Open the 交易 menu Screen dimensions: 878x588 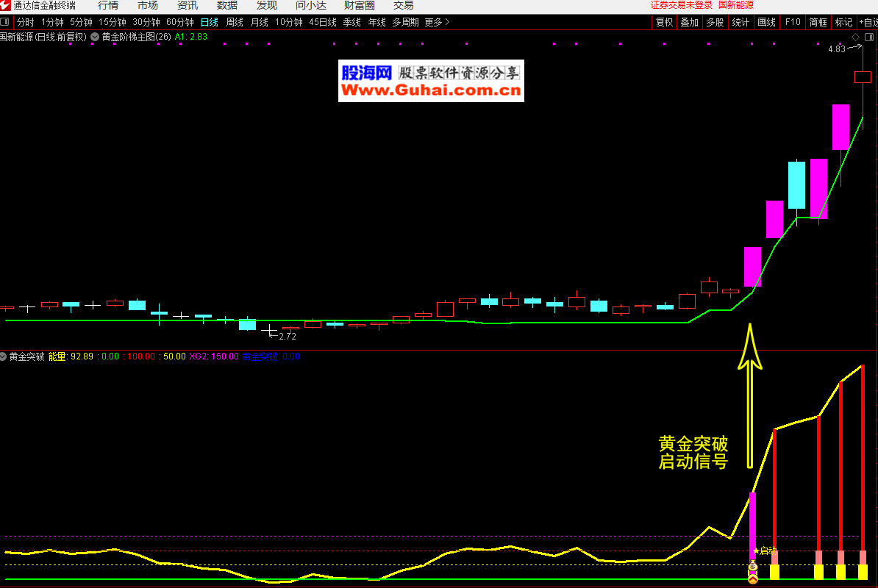coord(403,5)
